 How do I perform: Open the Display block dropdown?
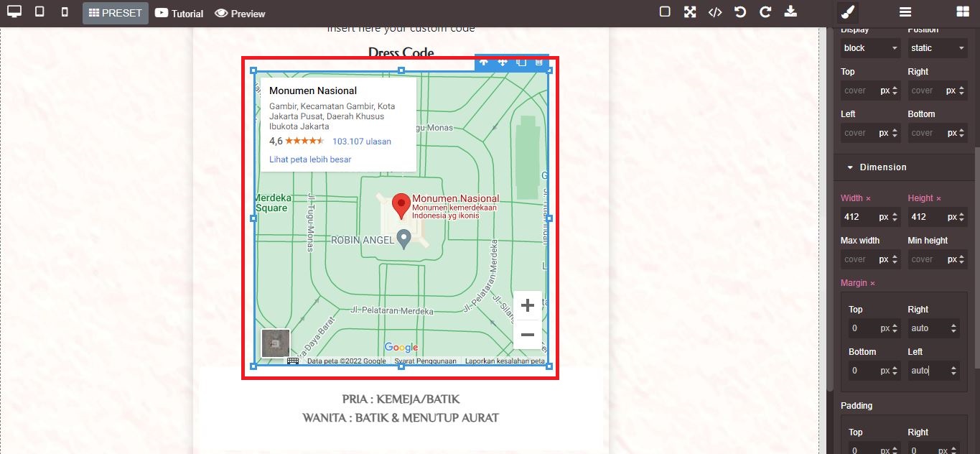(869, 47)
